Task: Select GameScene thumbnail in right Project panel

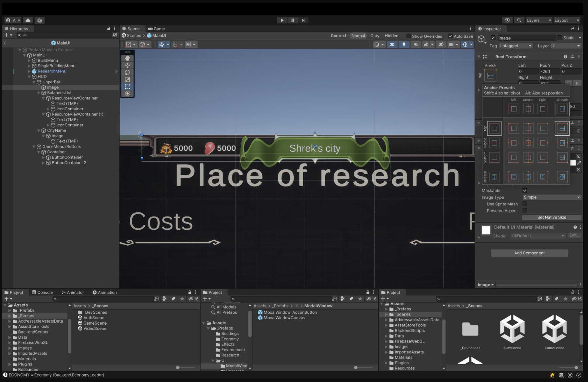Action: [x=554, y=332]
